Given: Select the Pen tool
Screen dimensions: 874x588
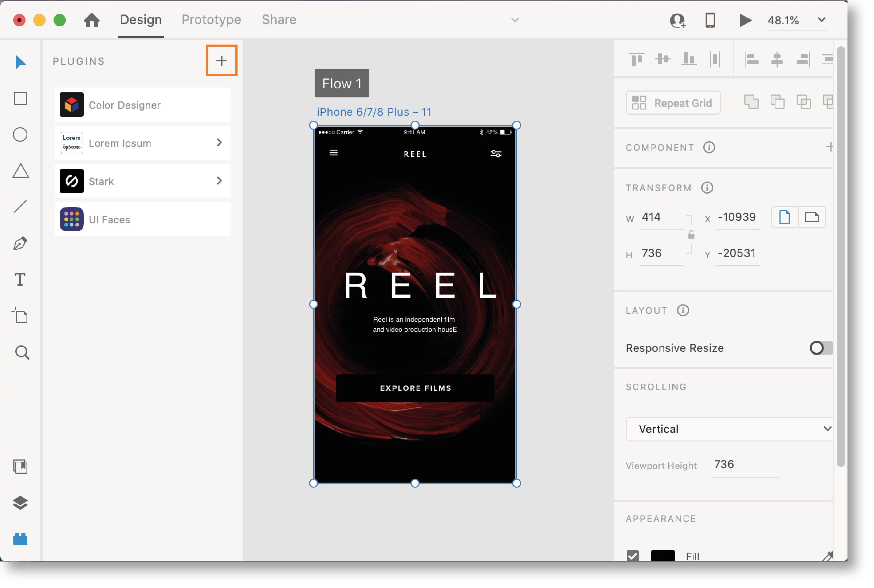Looking at the screenshot, I should (20, 243).
